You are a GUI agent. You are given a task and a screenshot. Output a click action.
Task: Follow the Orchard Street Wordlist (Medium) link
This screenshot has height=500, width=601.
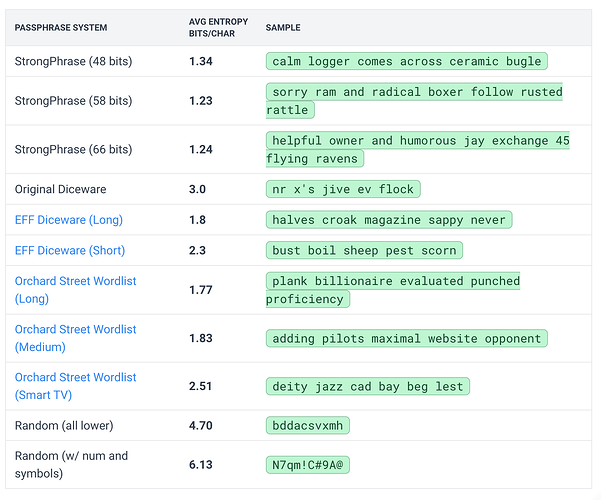point(76,339)
